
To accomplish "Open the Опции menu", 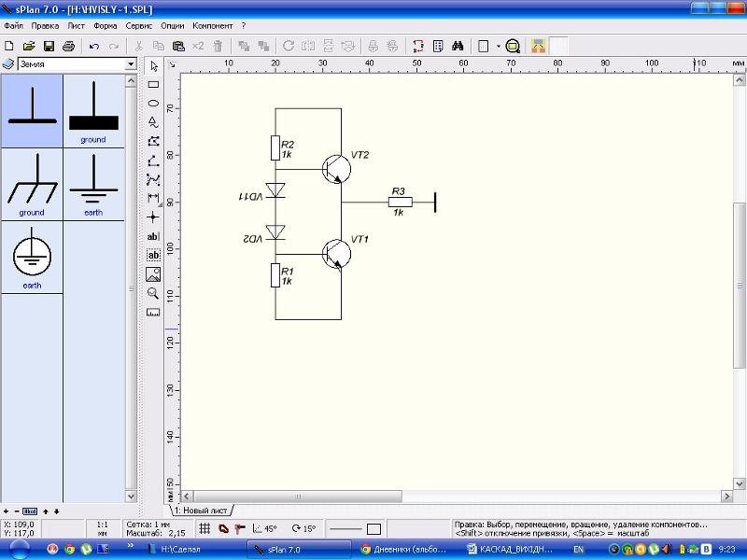I will 173,26.
